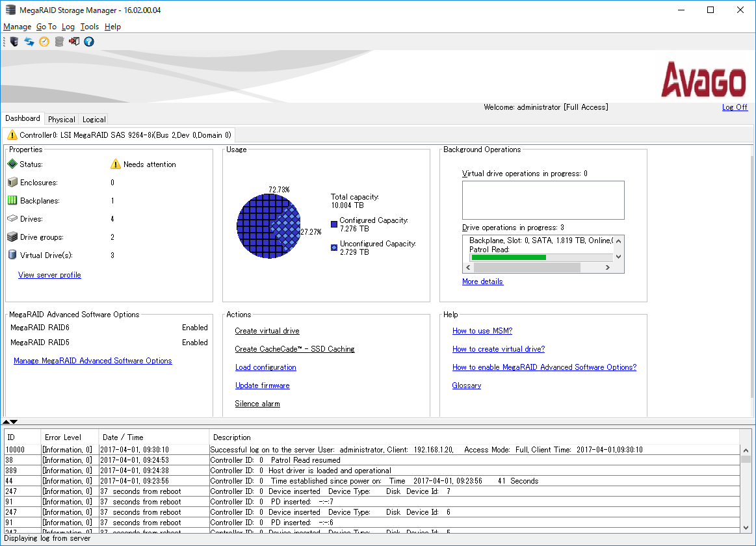Image resolution: width=756 pixels, height=546 pixels.
Task: Click the gray disk stack toolbar icon
Action: (59, 42)
